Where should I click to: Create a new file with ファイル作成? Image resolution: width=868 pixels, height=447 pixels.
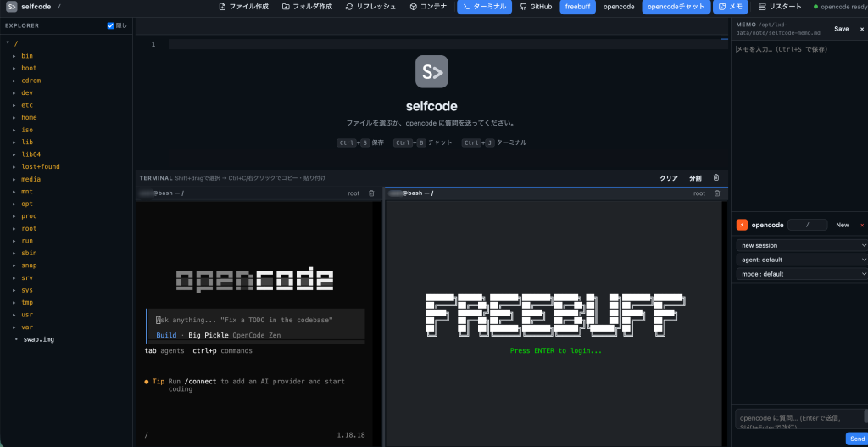pyautogui.click(x=244, y=7)
